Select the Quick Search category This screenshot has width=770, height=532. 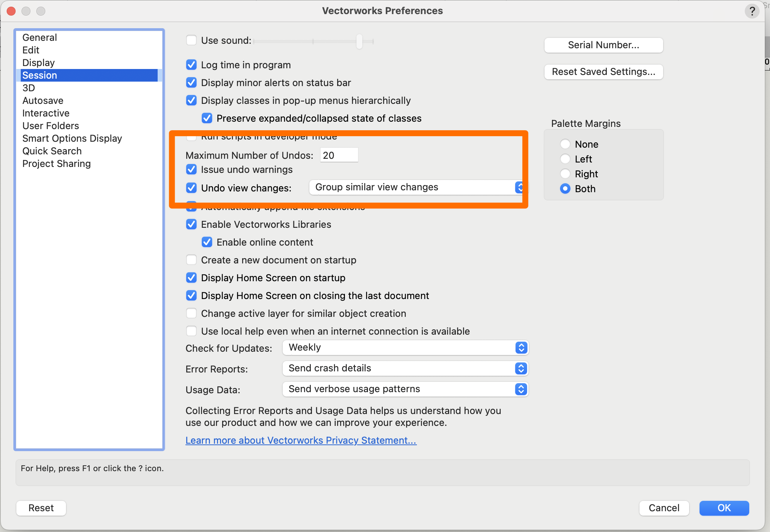click(x=52, y=151)
